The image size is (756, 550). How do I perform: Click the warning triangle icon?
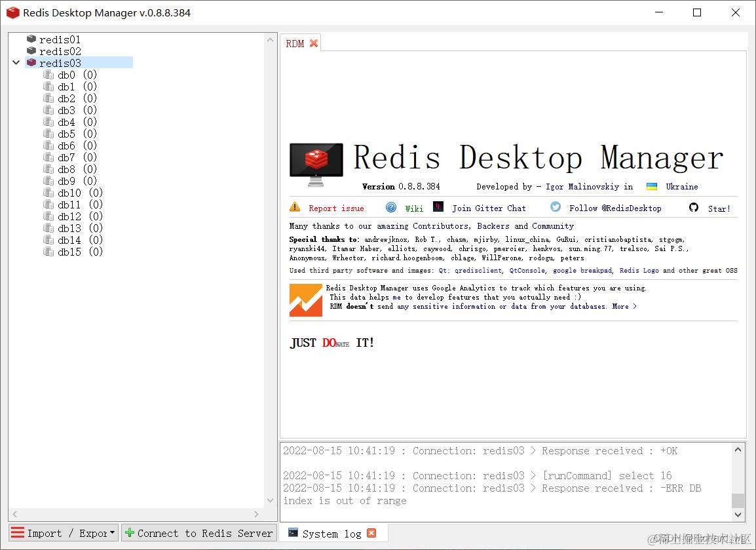(x=295, y=207)
